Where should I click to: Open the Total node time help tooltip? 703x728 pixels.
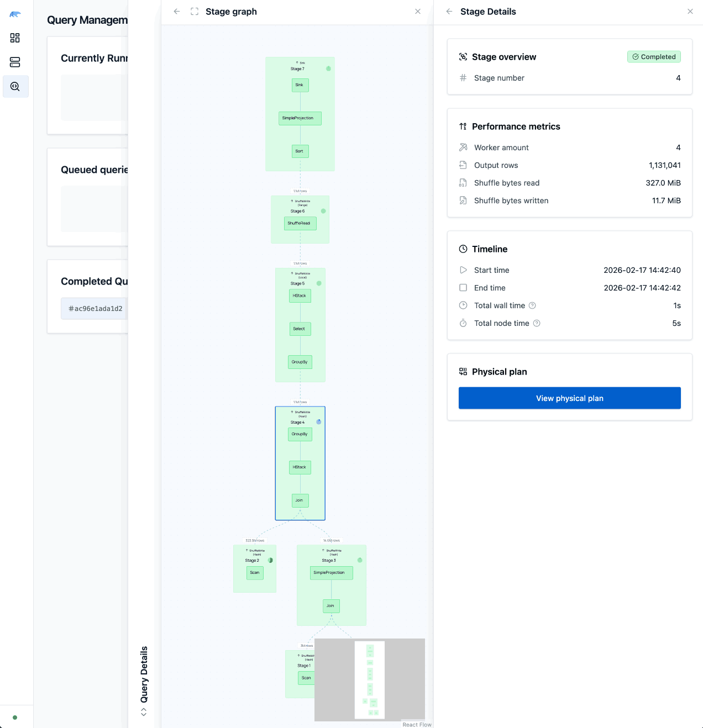[537, 323]
